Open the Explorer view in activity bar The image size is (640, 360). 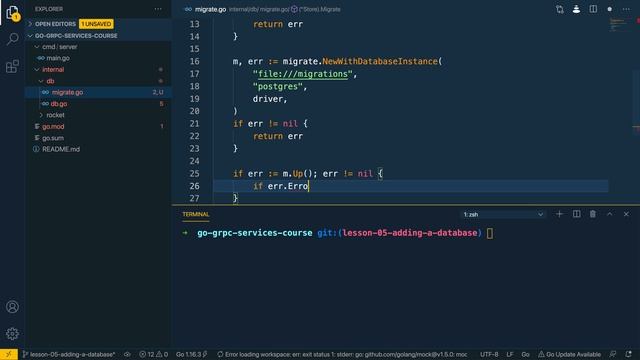[x=12, y=13]
